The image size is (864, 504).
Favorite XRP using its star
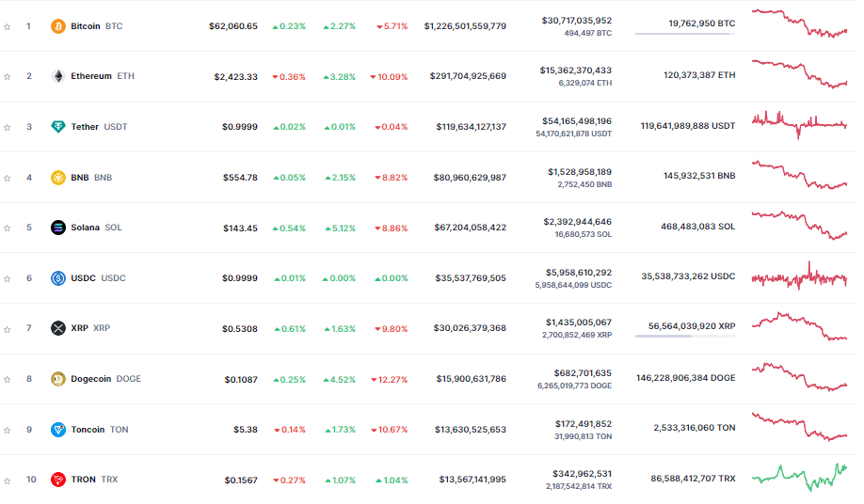coord(8,329)
